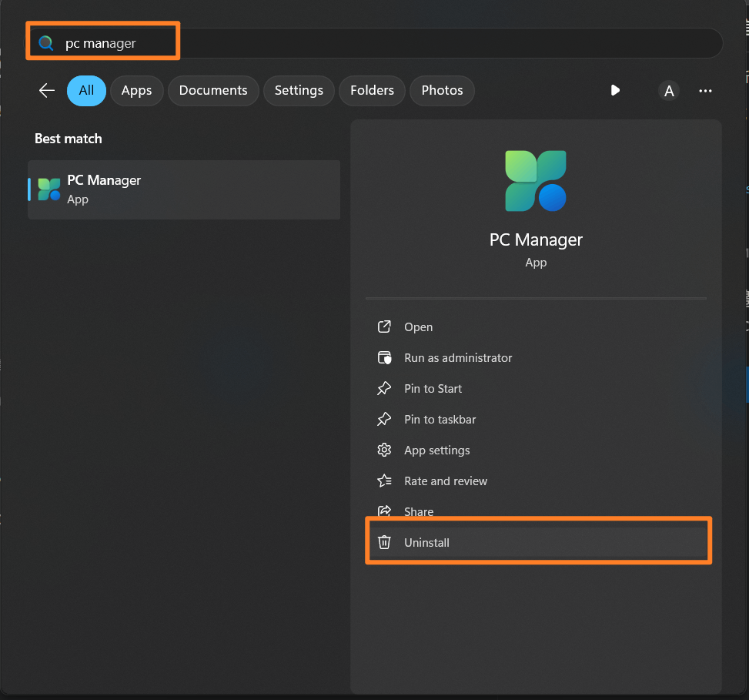This screenshot has width=749, height=700.
Task: Choose Run as administrator
Action: pyautogui.click(x=457, y=358)
